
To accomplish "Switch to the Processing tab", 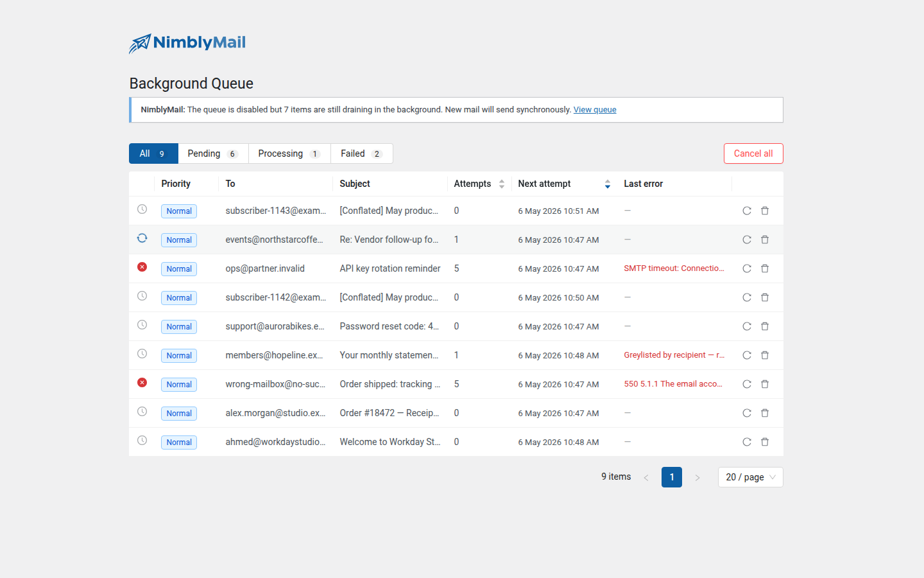I will tap(289, 153).
